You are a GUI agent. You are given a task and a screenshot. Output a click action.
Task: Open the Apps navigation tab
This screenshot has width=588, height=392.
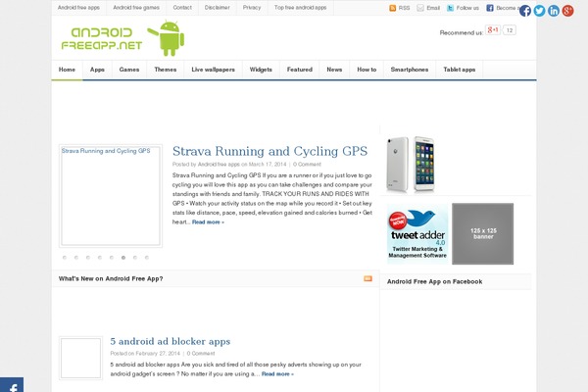tap(97, 70)
